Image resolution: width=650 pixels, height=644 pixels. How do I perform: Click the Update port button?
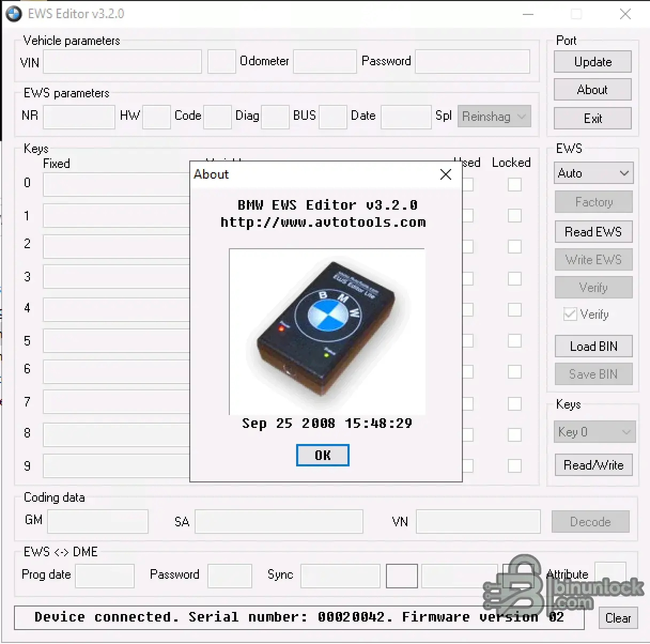pos(593,62)
